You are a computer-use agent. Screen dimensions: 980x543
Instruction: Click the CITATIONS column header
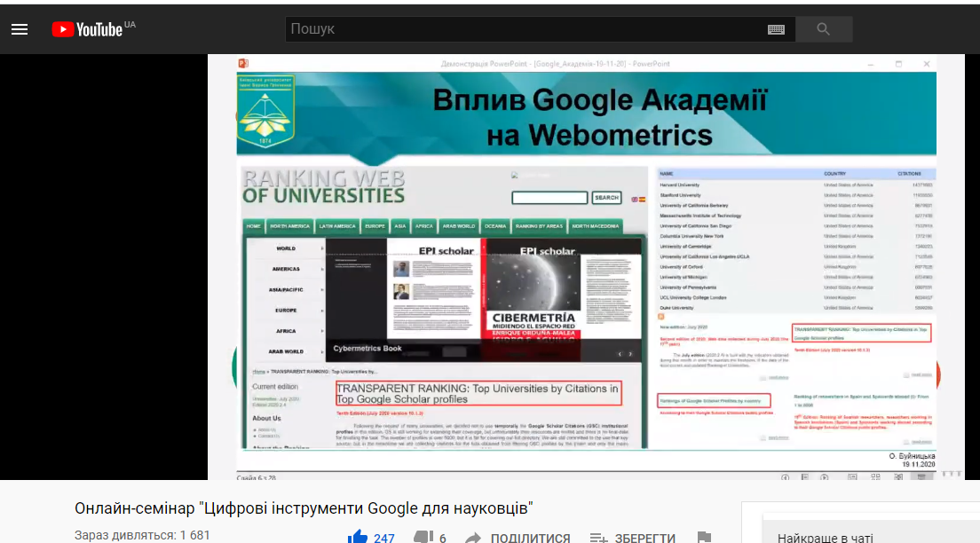909,174
